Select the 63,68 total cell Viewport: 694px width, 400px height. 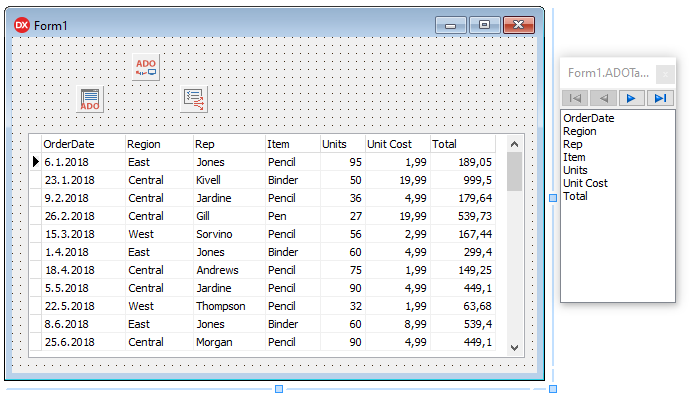point(463,306)
